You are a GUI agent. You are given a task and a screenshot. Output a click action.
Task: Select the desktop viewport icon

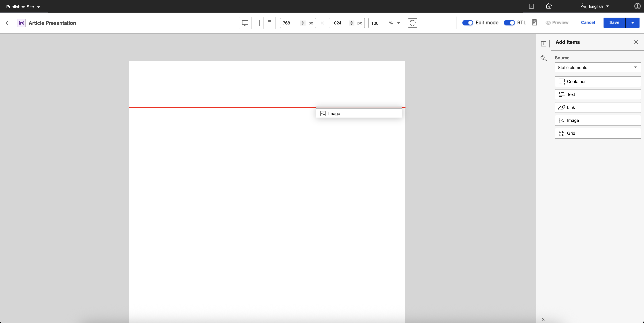point(245,23)
